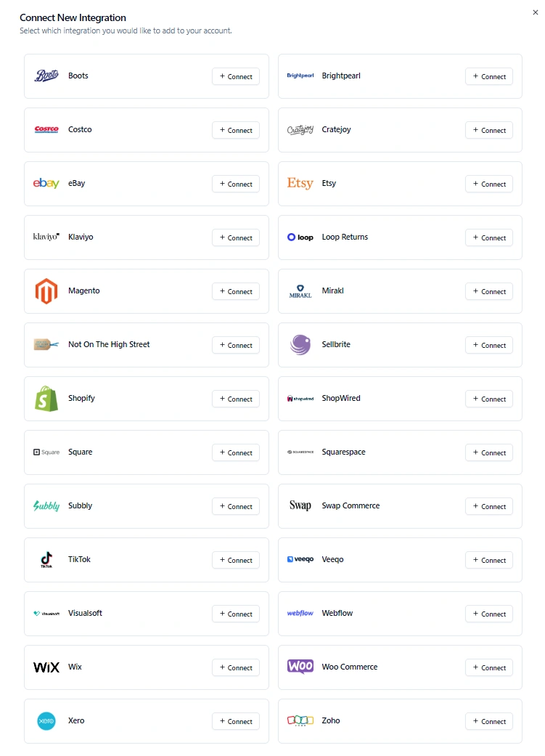This screenshot has height=756, width=545.
Task: Click the Wix logo icon
Action: (46, 667)
